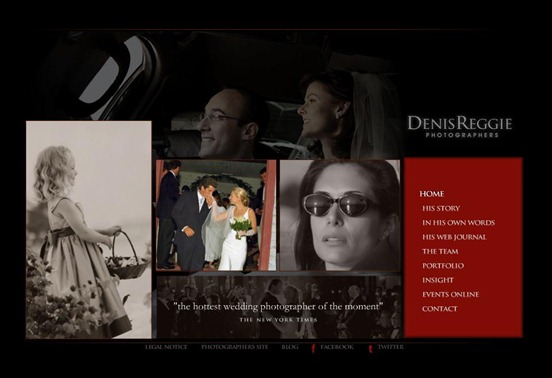The width and height of the screenshot is (552, 378).
Task: Open In His Own Words section
Action: (x=458, y=223)
